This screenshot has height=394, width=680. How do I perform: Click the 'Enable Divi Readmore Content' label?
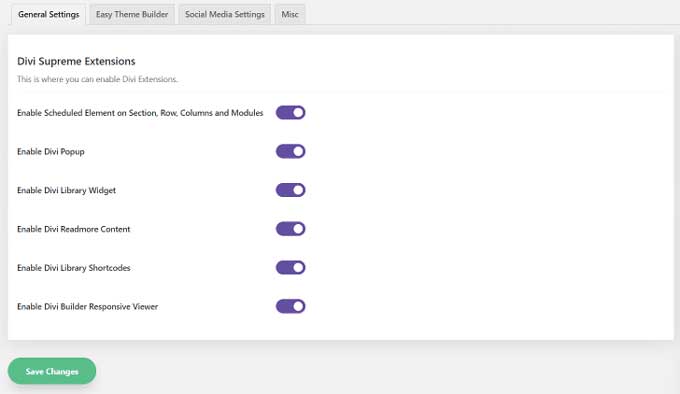tap(74, 229)
